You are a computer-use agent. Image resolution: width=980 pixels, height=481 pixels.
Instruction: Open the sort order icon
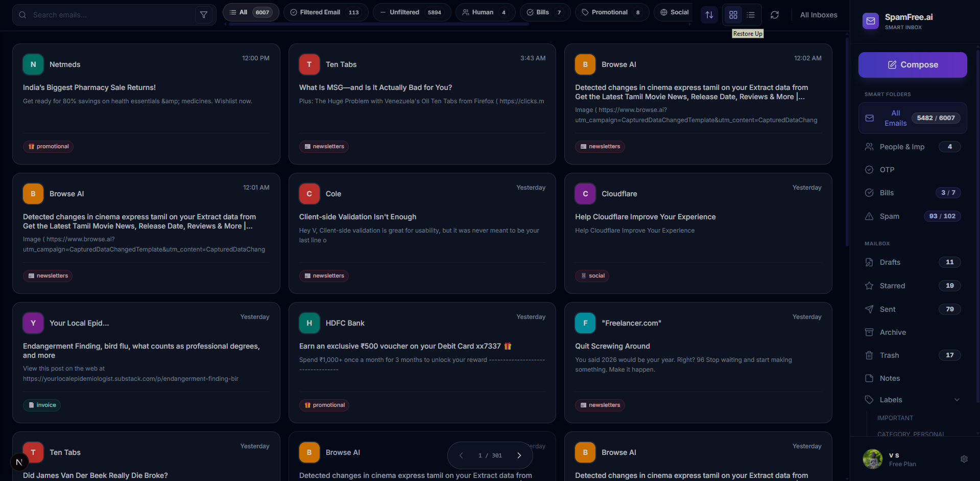coord(709,15)
